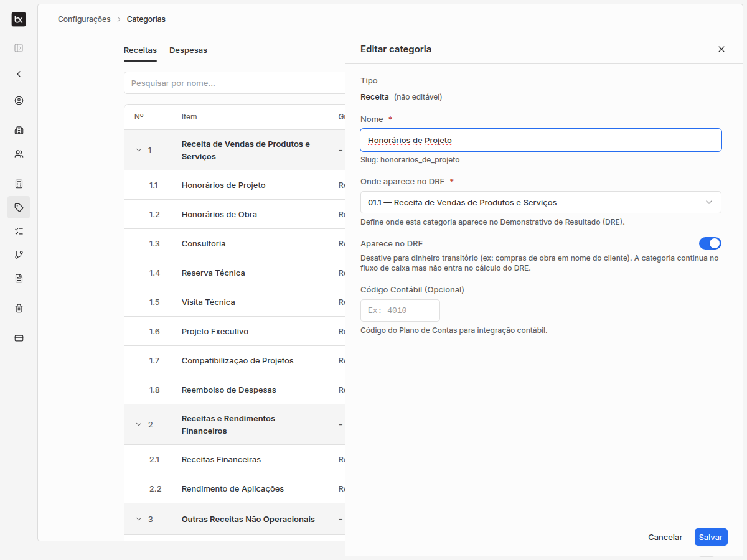Screen dimensions: 747x560
Task: Open the document icon in sidebar
Action: [19, 278]
